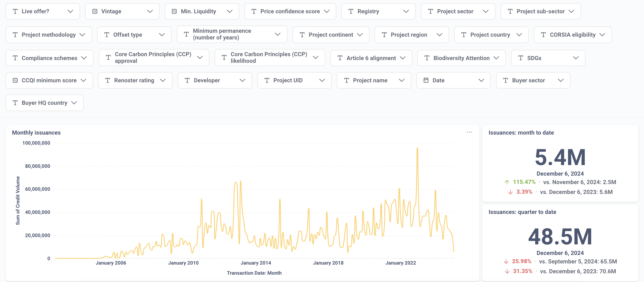644x282 pixels.
Task: Click the Vintage filter icon
Action: [95, 11]
